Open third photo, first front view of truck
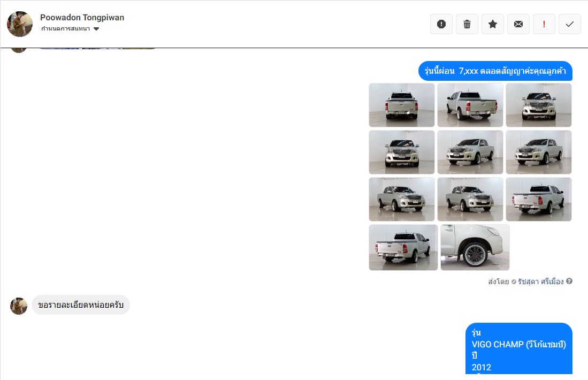The image size is (588, 380). click(x=539, y=105)
